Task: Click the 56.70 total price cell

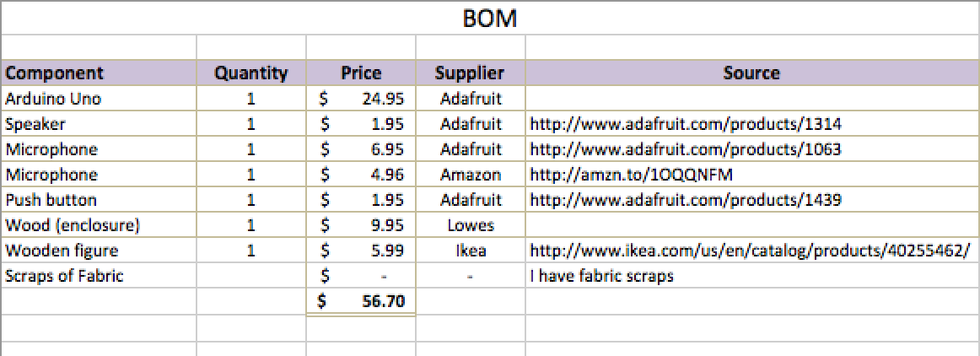Action: 361,301
